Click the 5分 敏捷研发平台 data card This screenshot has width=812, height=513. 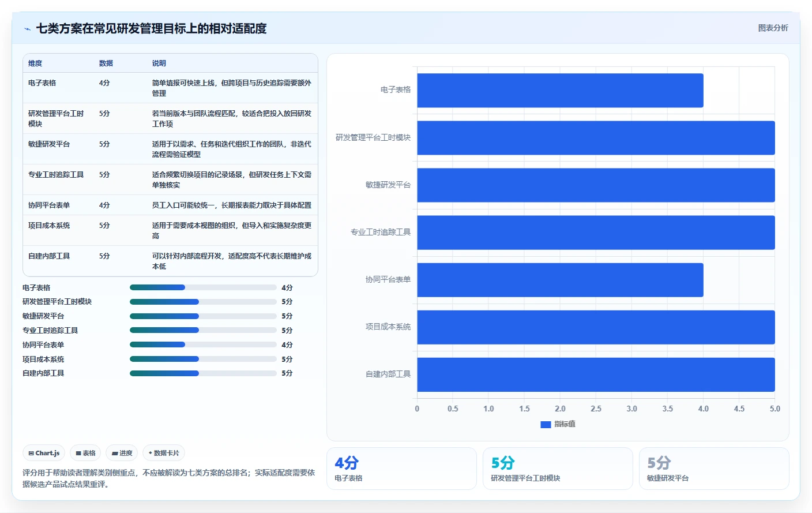[714, 469]
